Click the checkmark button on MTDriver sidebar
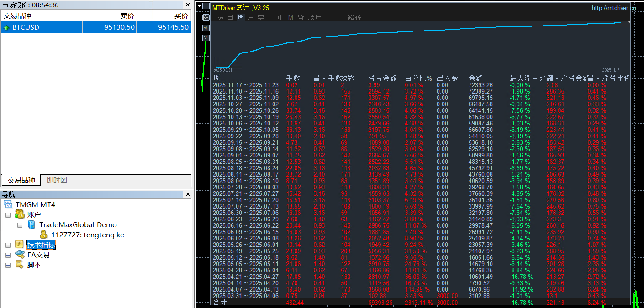The width and height of the screenshot is (644, 308). click(206, 27)
